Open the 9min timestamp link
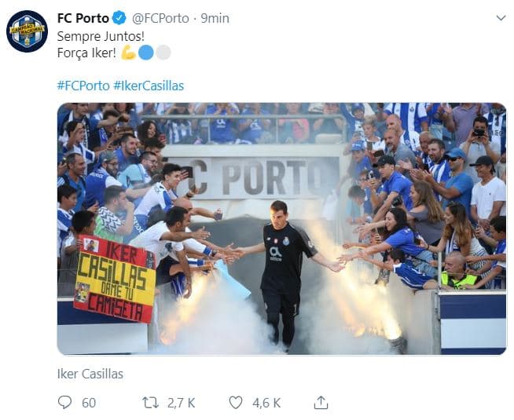Image resolution: width=514 pixels, height=420 pixels. (x=215, y=18)
